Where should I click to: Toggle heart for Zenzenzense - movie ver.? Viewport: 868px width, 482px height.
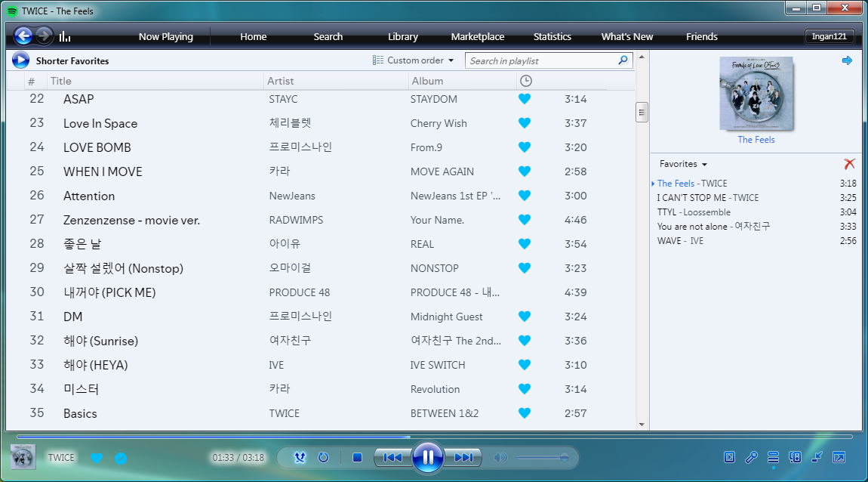pos(525,220)
